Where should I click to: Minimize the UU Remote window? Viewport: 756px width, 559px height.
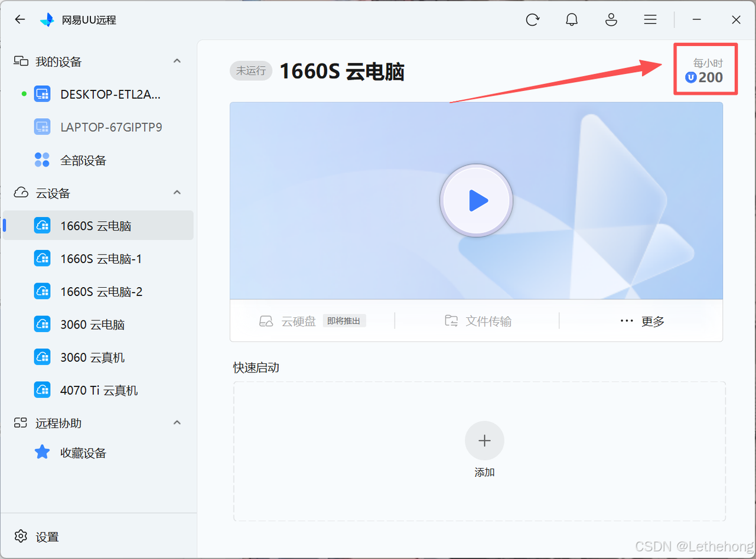coord(697,19)
